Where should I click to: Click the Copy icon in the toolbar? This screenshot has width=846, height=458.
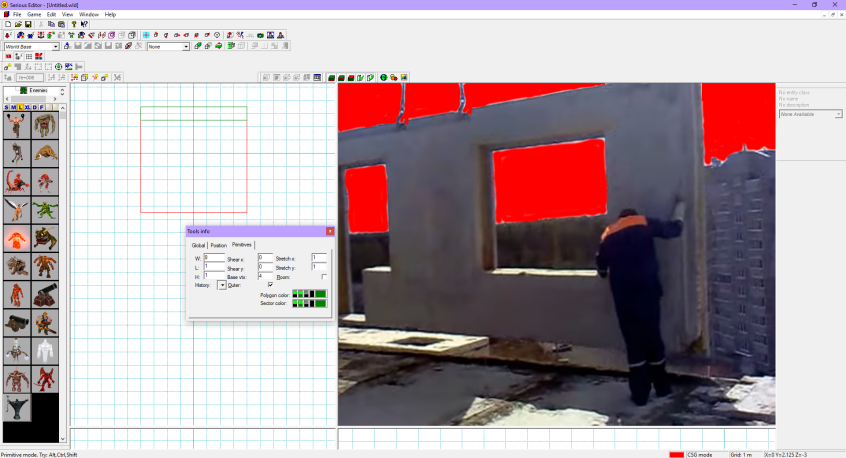click(x=51, y=24)
